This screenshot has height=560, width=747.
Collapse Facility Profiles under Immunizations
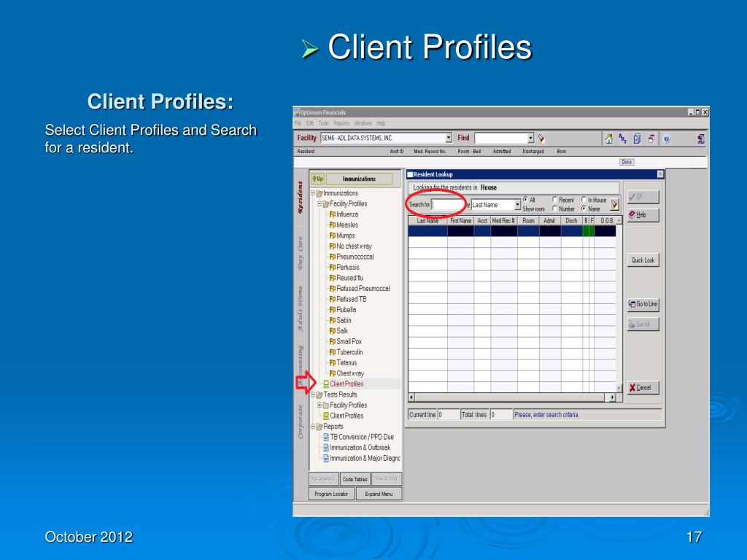[320, 203]
